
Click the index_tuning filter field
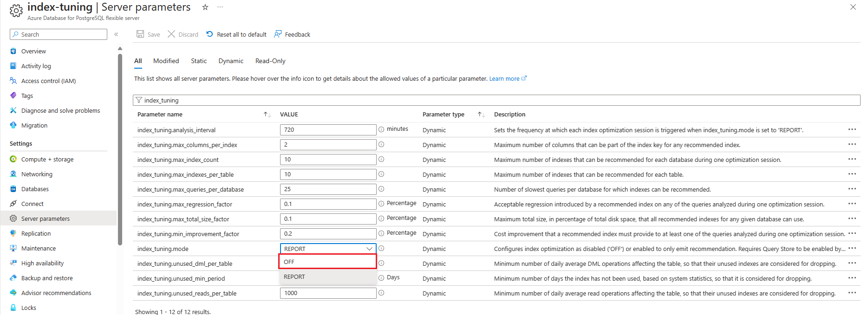click(496, 100)
